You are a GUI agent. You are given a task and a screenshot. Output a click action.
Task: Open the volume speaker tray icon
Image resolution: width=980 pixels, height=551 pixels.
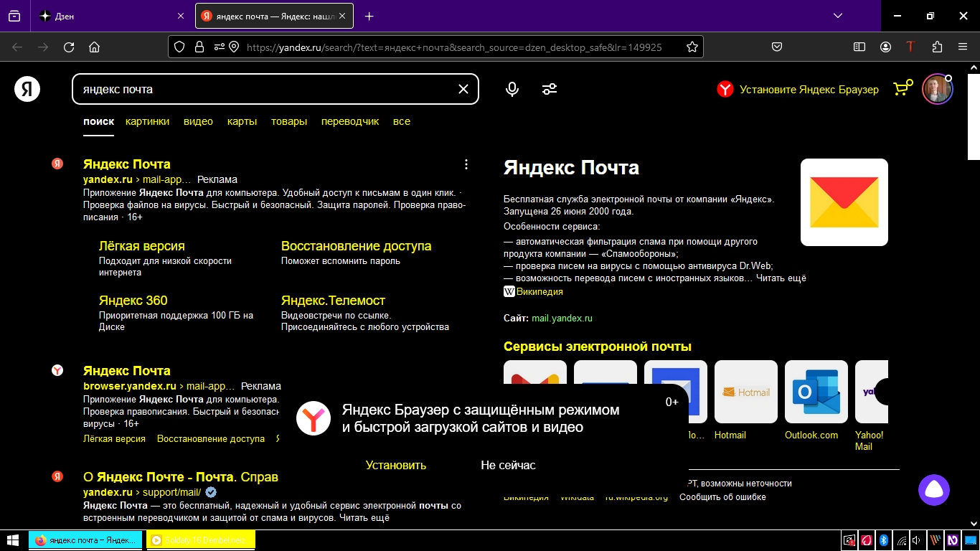coord(918,540)
